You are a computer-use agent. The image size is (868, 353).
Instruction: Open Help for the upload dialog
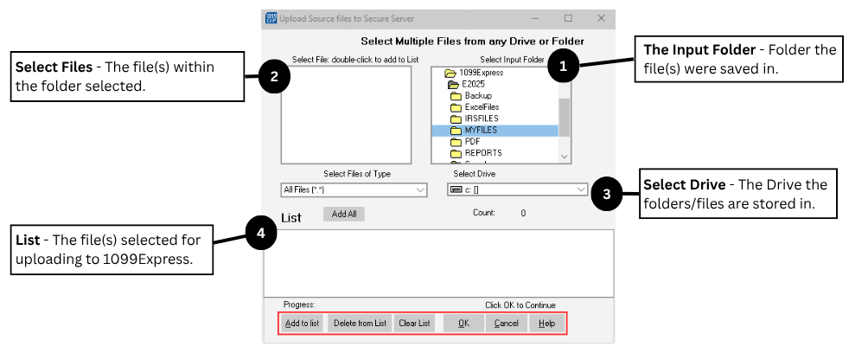point(546,323)
